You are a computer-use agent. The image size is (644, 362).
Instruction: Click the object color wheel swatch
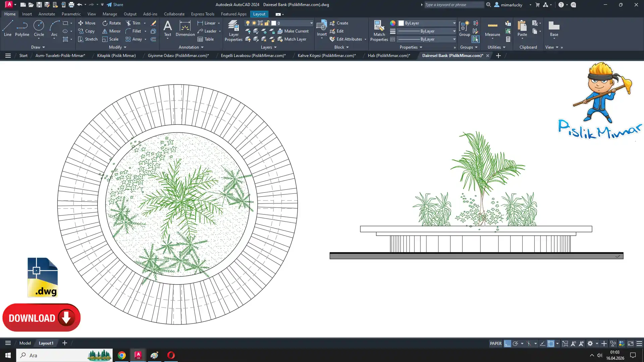click(393, 23)
